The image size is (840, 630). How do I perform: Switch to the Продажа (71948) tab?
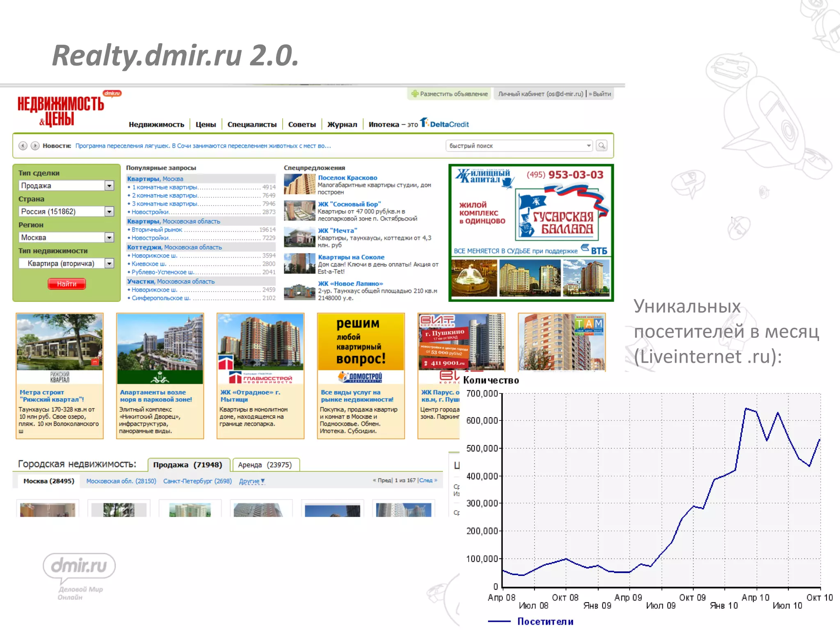(188, 465)
